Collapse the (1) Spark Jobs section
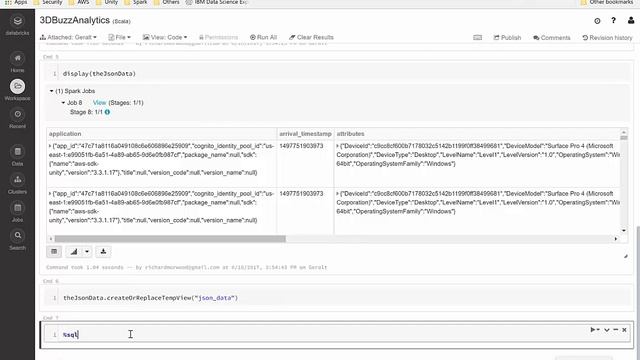The height and width of the screenshot is (360, 640). click(51, 91)
